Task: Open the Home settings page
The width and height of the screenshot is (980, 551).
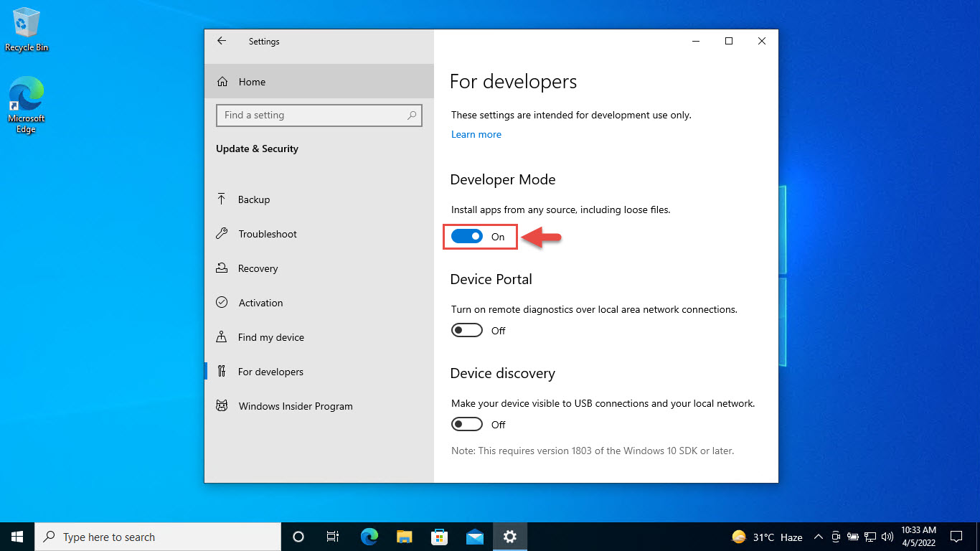Action: (x=251, y=82)
